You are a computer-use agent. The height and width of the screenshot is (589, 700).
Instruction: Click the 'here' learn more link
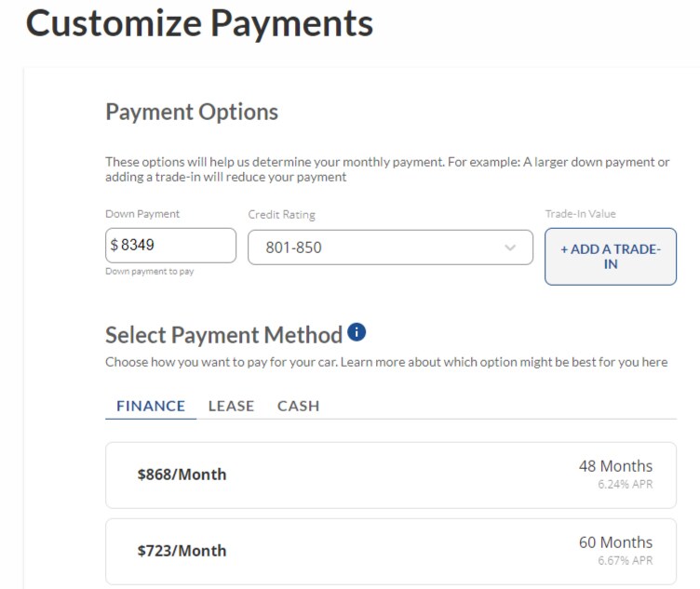655,362
